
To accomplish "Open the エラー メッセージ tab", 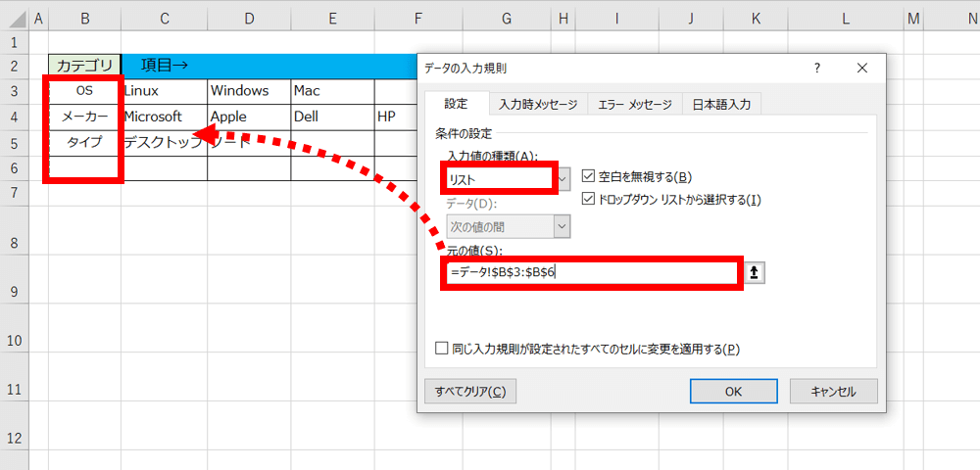I will [x=634, y=105].
